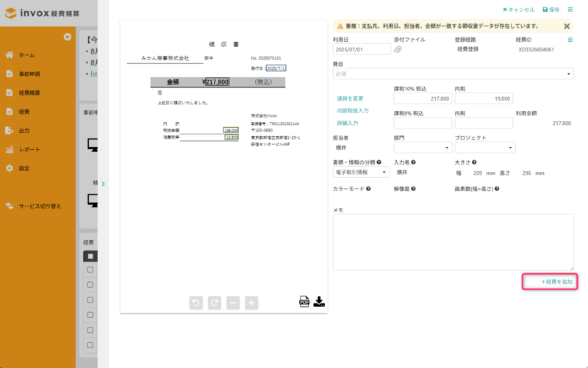Open the top-right hamburger menu
This screenshot has width=588, height=368.
(x=570, y=10)
